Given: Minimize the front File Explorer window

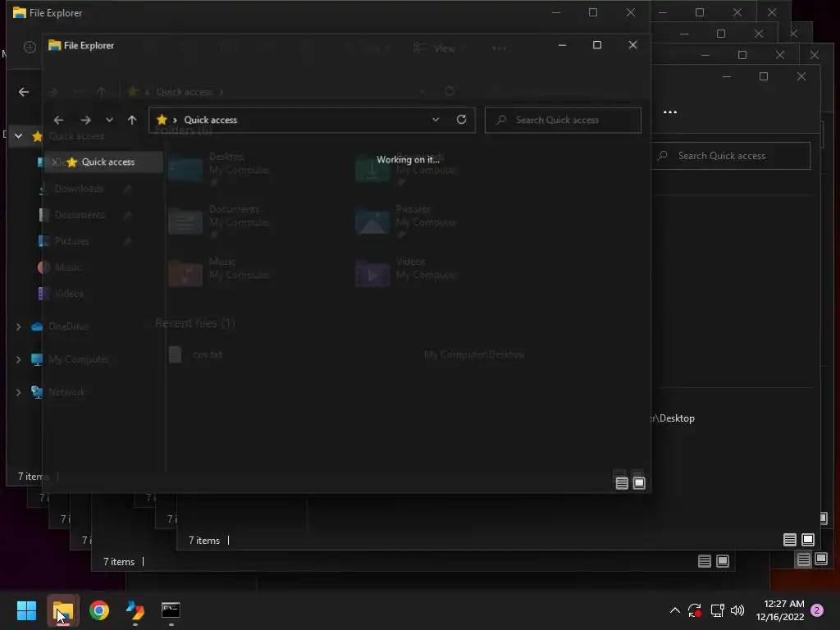Looking at the screenshot, I should click(x=562, y=45).
